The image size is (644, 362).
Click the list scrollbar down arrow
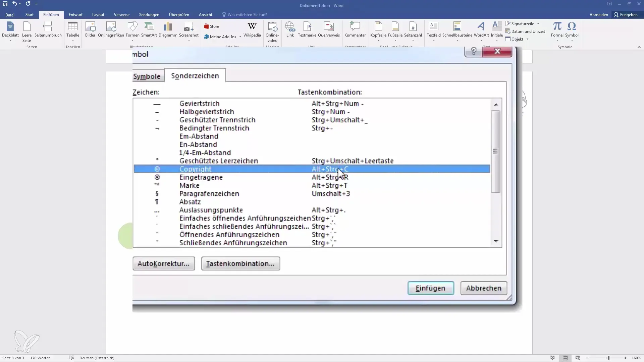point(496,241)
